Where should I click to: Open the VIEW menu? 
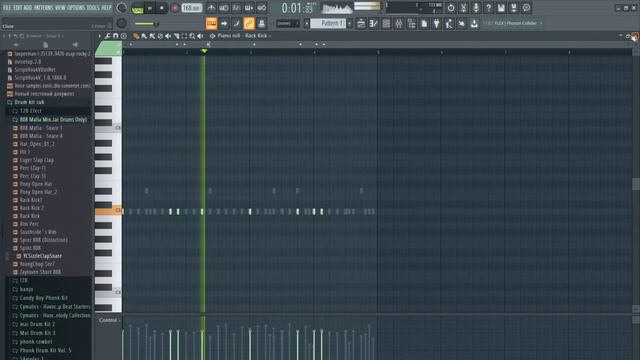pos(60,8)
